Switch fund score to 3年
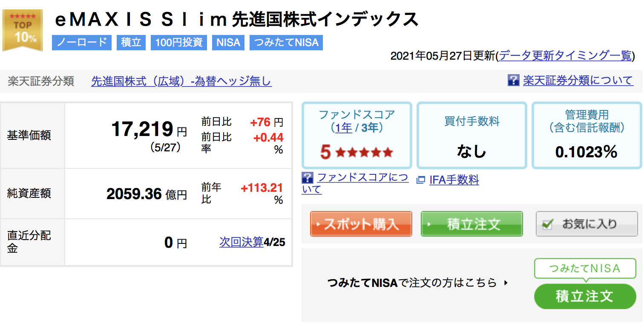644x324 pixels. coord(371,127)
